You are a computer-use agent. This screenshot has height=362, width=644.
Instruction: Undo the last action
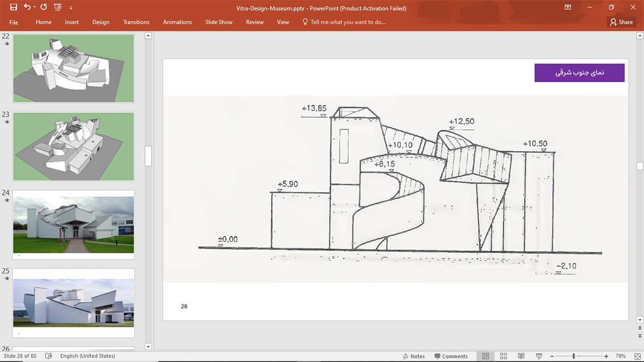pyautogui.click(x=27, y=7)
